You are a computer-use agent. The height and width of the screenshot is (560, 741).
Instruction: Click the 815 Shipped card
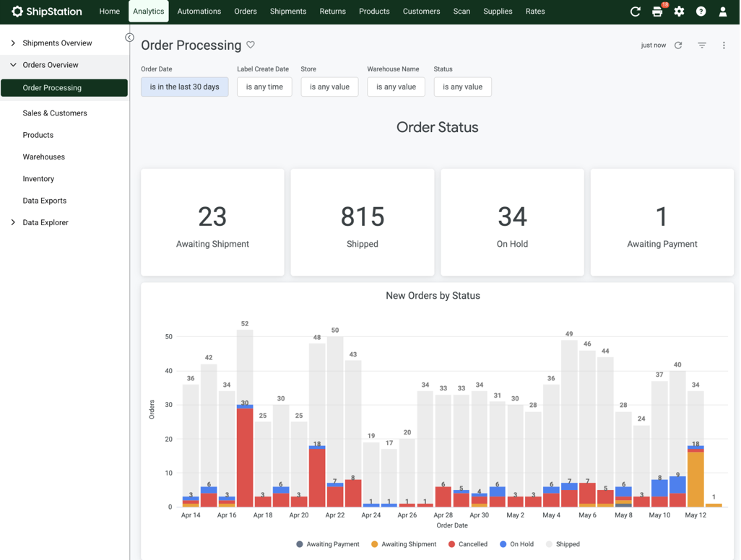(x=363, y=222)
